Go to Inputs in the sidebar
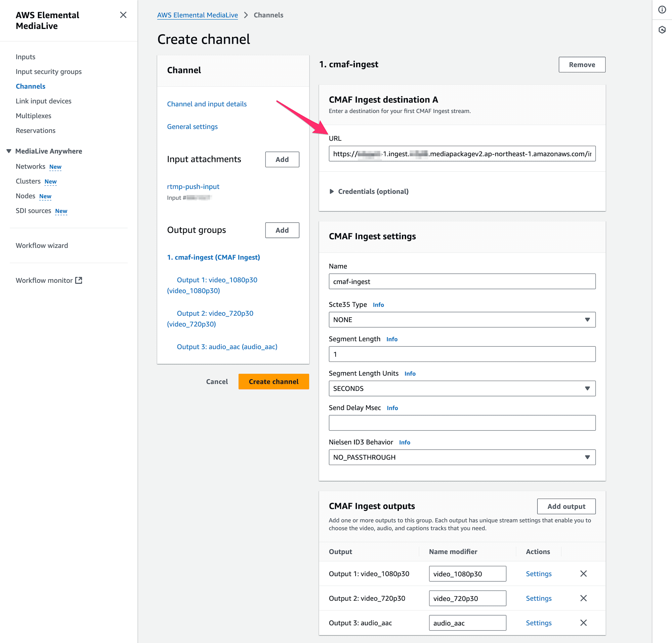Screen dimensions: 672x643 click(25, 57)
